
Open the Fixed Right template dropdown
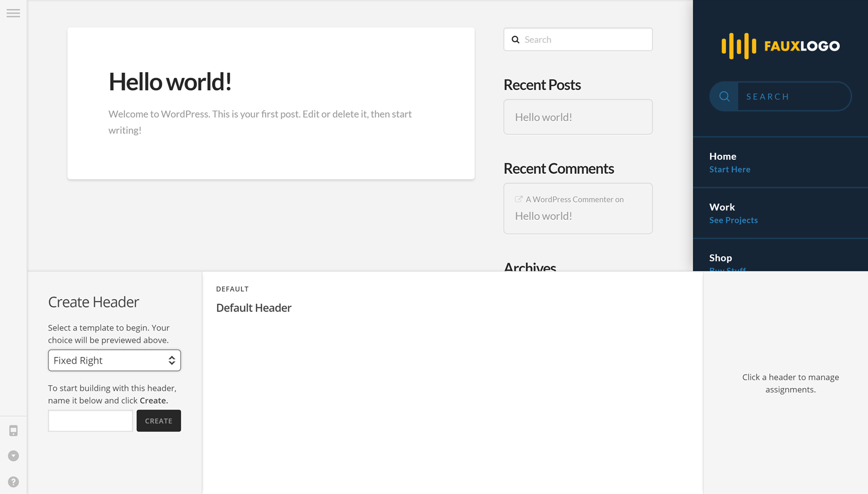114,360
